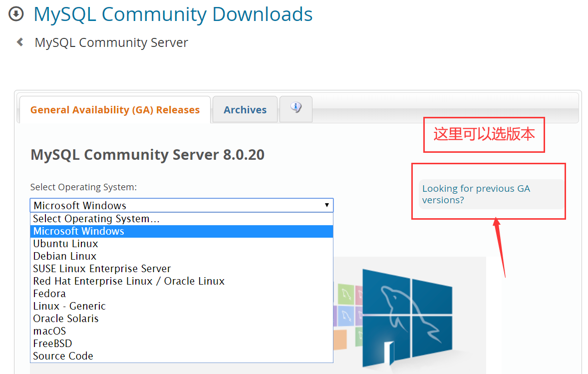This screenshot has width=588, height=374.
Task: Click the 'Select Operating System:' label
Action: [x=83, y=187]
